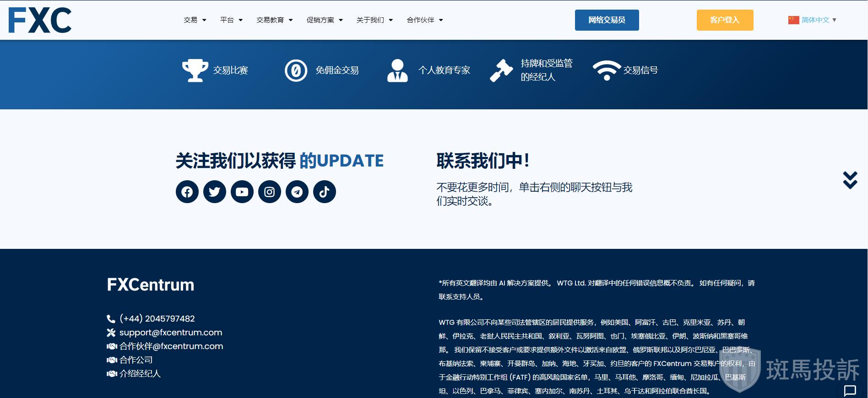Click the tools icon beside support@fxcentrum.com
Viewport: 868px width, 398px height.
(111, 333)
